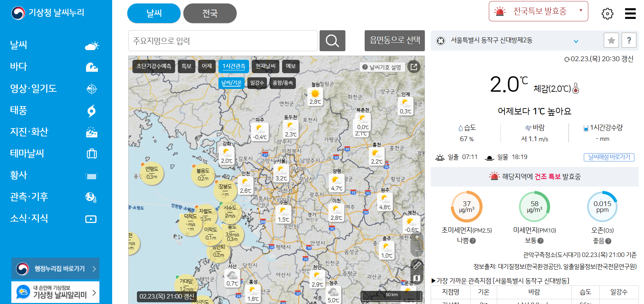
Task: Zoom in on the map with plus
Action: pos(417,237)
